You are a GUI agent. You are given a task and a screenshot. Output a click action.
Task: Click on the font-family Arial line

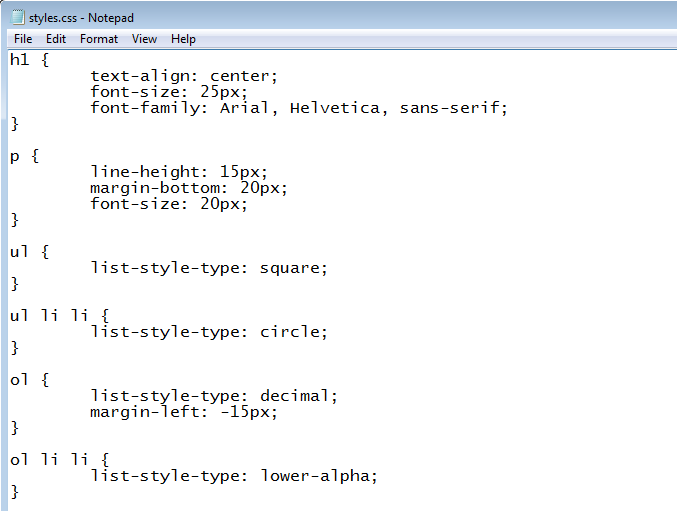[299, 108]
